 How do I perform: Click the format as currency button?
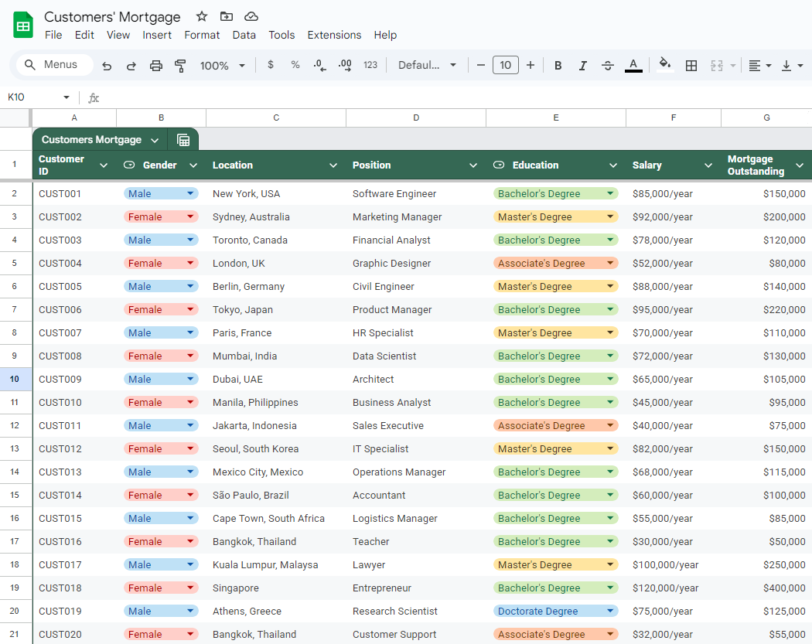271,66
